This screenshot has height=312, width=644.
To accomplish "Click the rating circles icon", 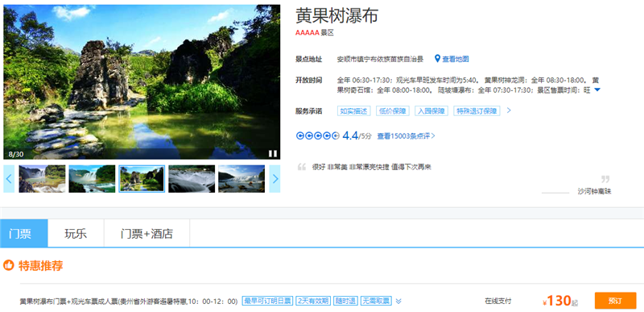I will pyautogui.click(x=317, y=136).
